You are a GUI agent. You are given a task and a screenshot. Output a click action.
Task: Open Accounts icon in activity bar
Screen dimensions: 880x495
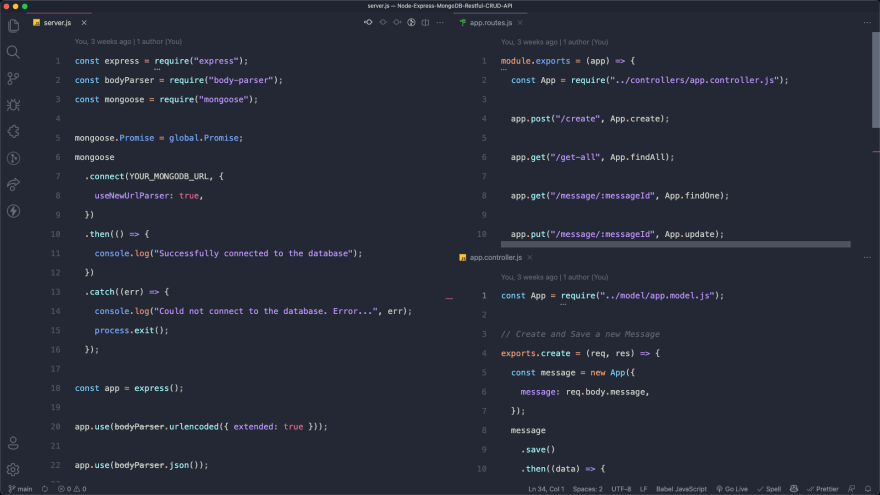coord(13,443)
